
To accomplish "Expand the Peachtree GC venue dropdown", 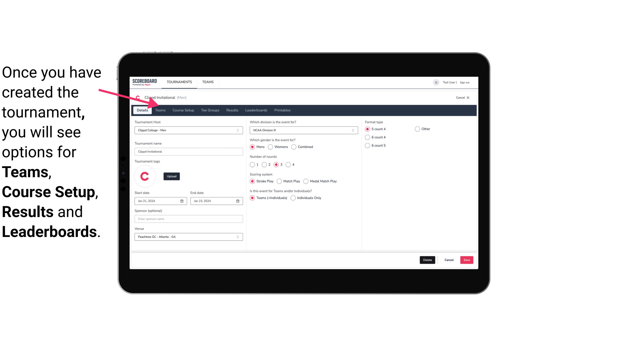I will tap(238, 237).
